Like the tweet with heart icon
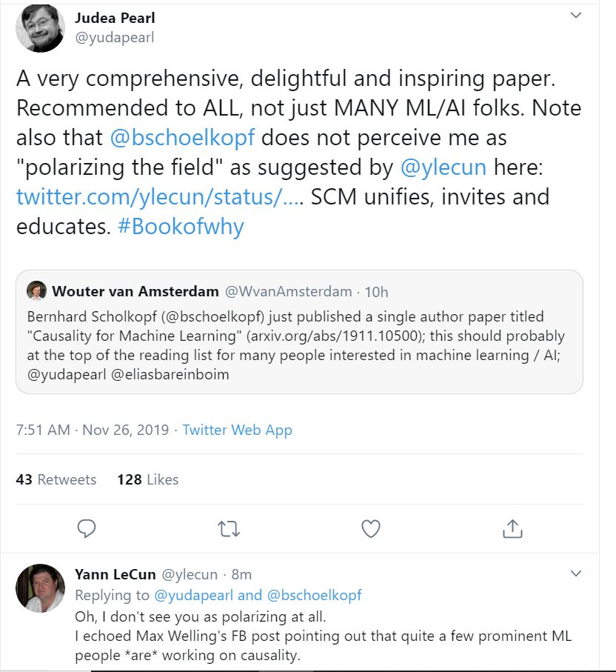 pyautogui.click(x=370, y=528)
